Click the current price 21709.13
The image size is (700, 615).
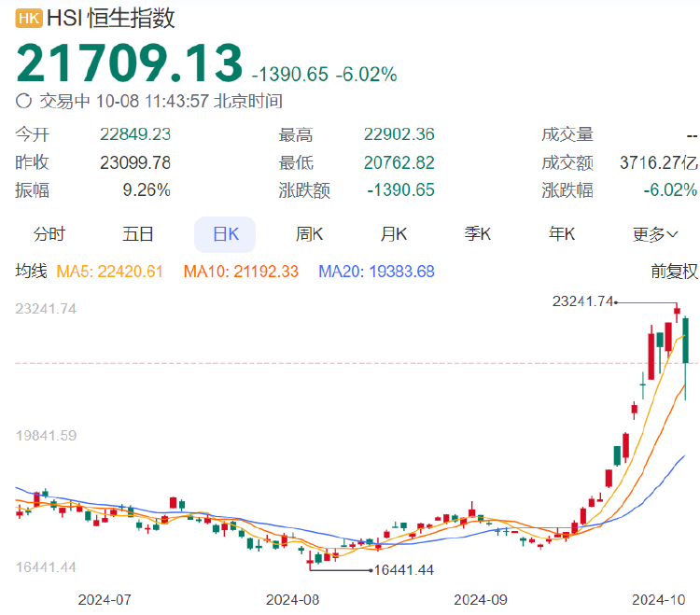pyautogui.click(x=130, y=63)
